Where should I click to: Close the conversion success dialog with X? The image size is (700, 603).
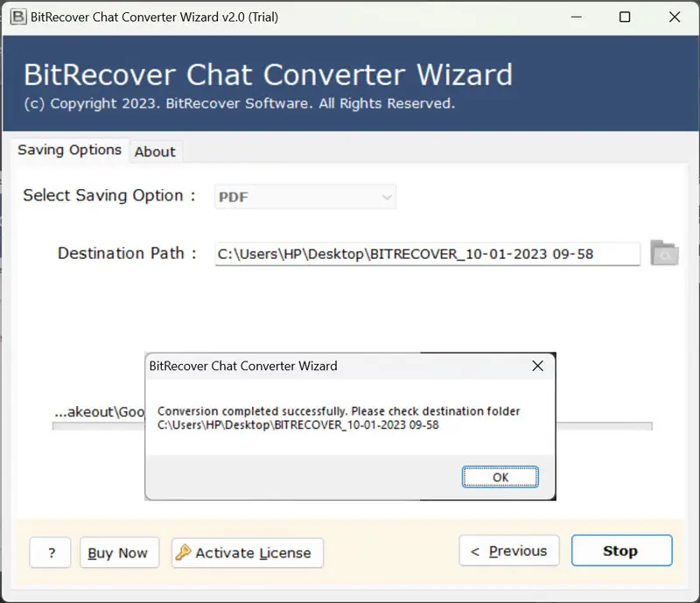coord(537,366)
